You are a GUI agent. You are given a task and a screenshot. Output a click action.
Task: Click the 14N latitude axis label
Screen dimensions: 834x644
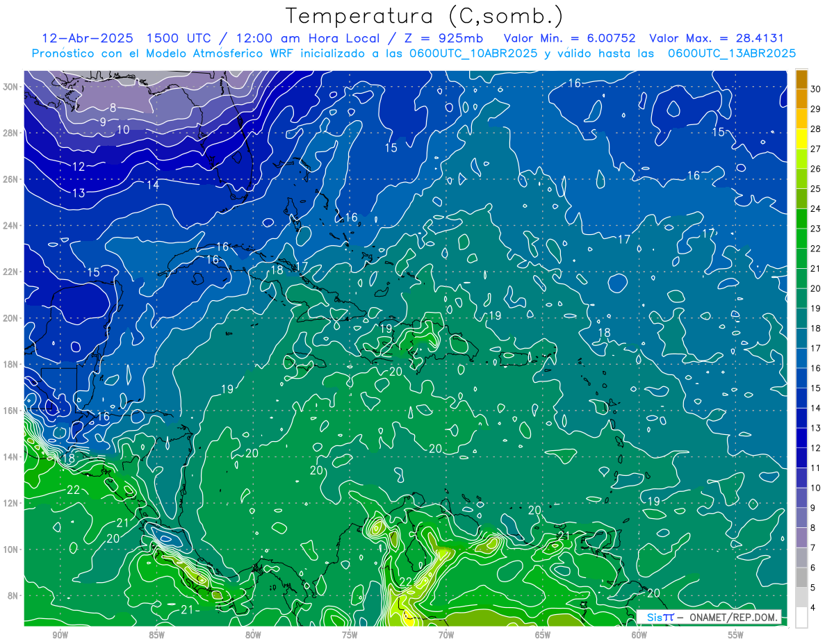click(x=10, y=457)
